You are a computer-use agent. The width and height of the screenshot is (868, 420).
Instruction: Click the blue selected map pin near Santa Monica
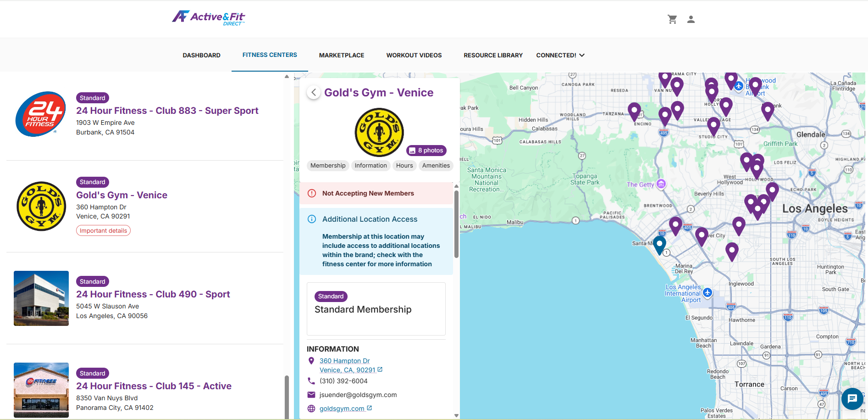[659, 245]
